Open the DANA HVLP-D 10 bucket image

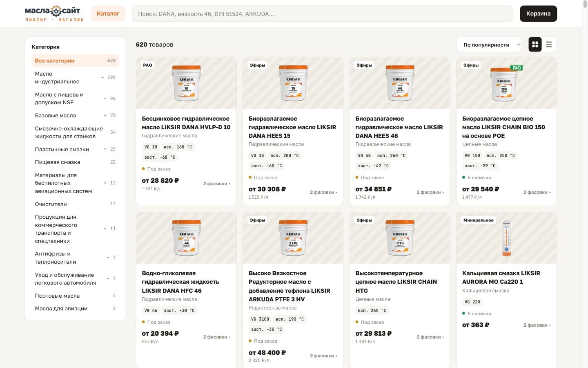pyautogui.click(x=186, y=83)
